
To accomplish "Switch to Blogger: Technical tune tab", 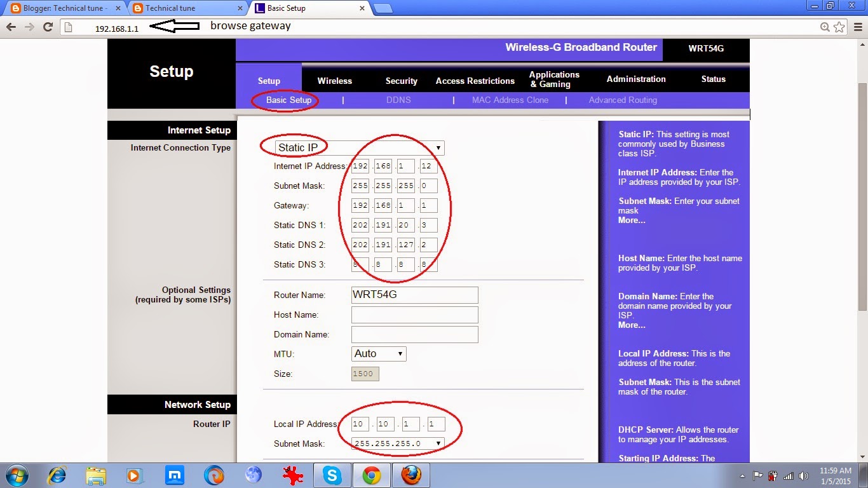I will tap(65, 8).
